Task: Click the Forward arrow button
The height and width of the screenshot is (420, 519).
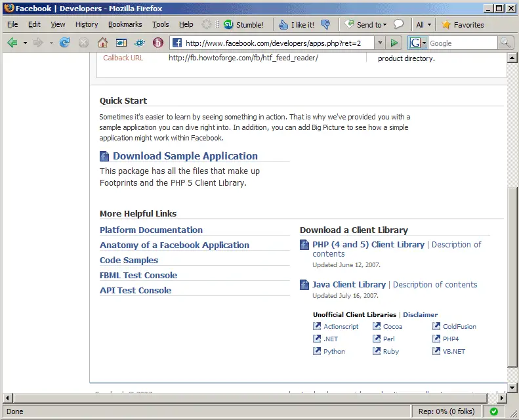Action: (x=38, y=43)
